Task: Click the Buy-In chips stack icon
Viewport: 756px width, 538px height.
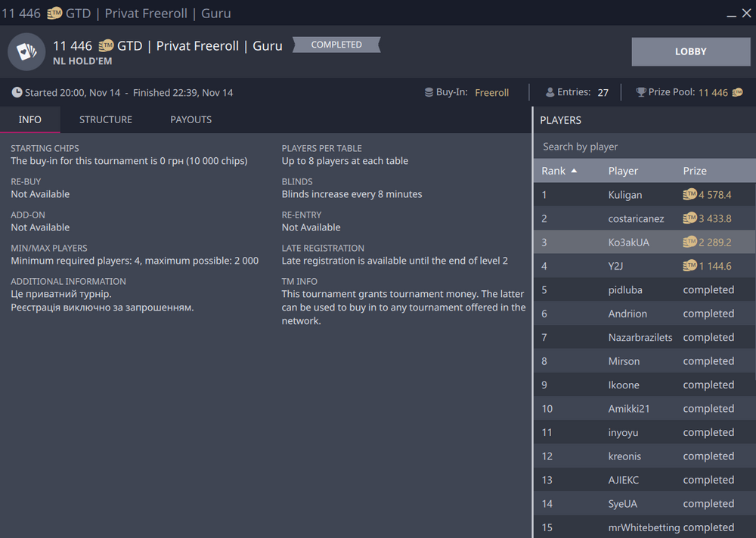Action: click(x=429, y=92)
